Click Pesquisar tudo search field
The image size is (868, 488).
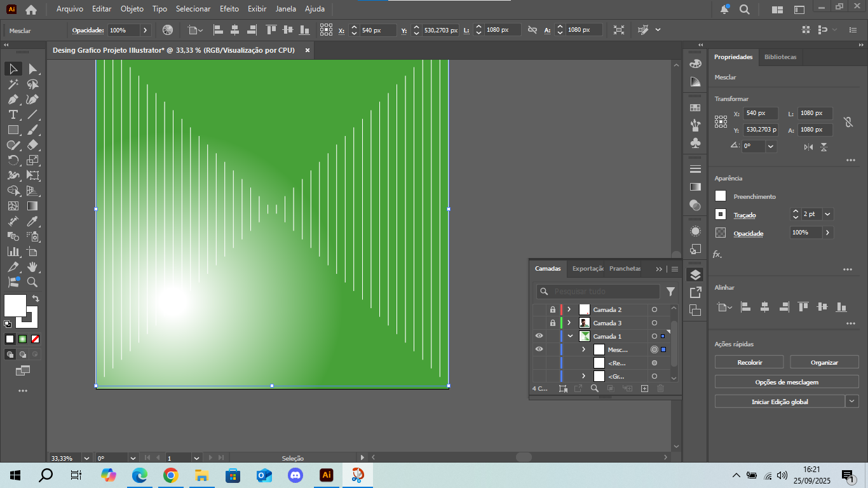click(x=598, y=292)
